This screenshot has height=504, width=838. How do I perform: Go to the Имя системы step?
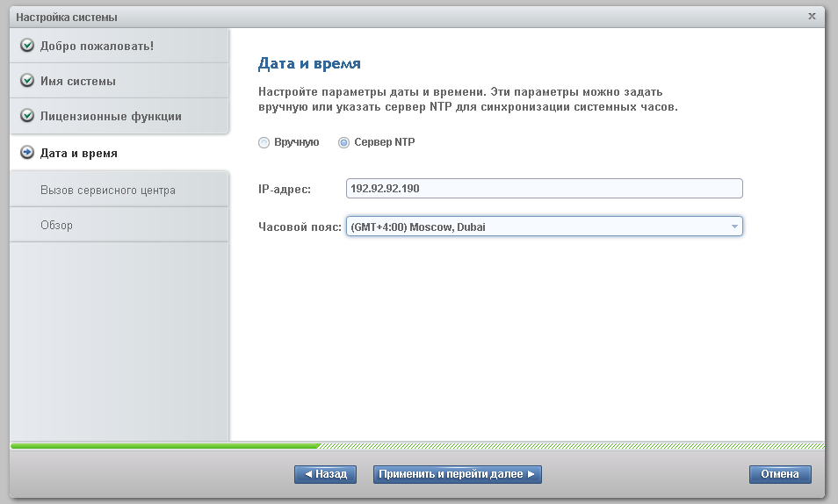119,81
